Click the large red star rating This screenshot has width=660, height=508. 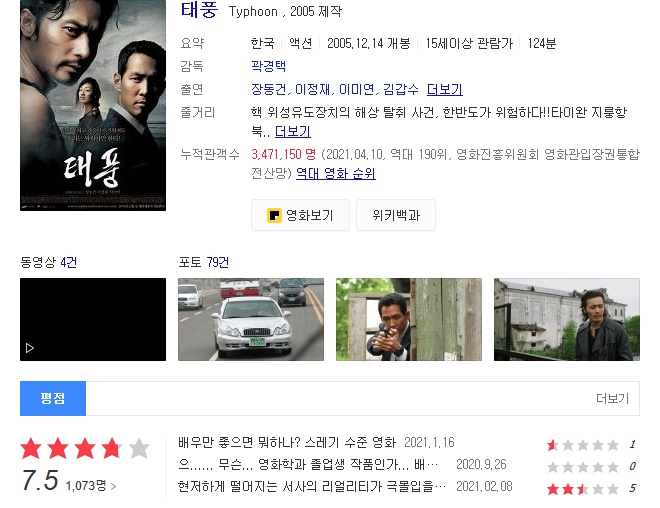[85, 448]
